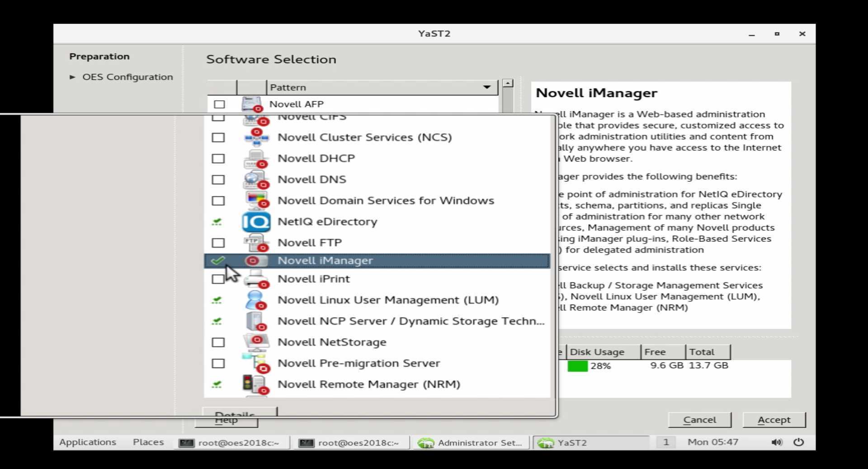Click the YaST2 taskbar entry icon
The height and width of the screenshot is (469, 868).
click(x=546, y=443)
